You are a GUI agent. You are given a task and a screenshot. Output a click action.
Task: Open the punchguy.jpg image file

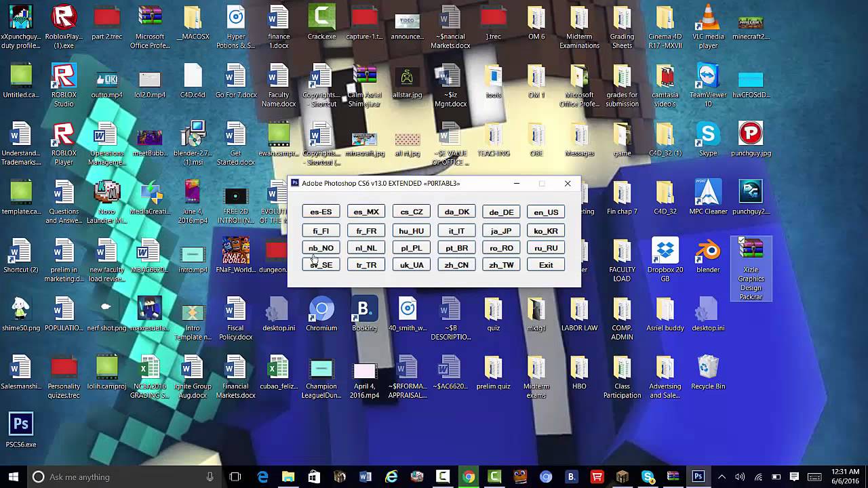point(751,139)
